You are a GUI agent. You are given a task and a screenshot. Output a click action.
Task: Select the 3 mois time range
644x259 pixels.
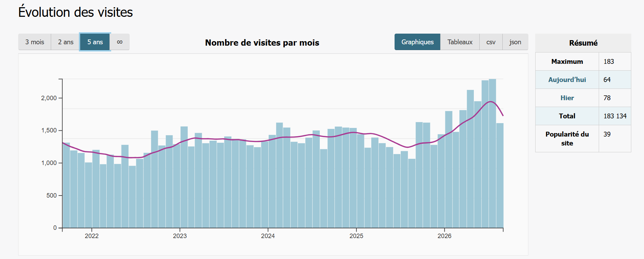[x=35, y=42]
